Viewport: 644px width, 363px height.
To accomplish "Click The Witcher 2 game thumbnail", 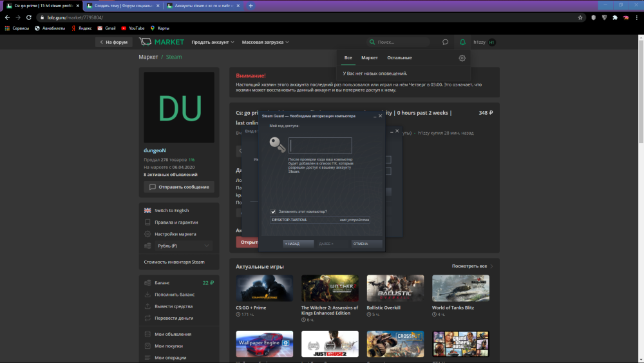I will click(x=330, y=288).
